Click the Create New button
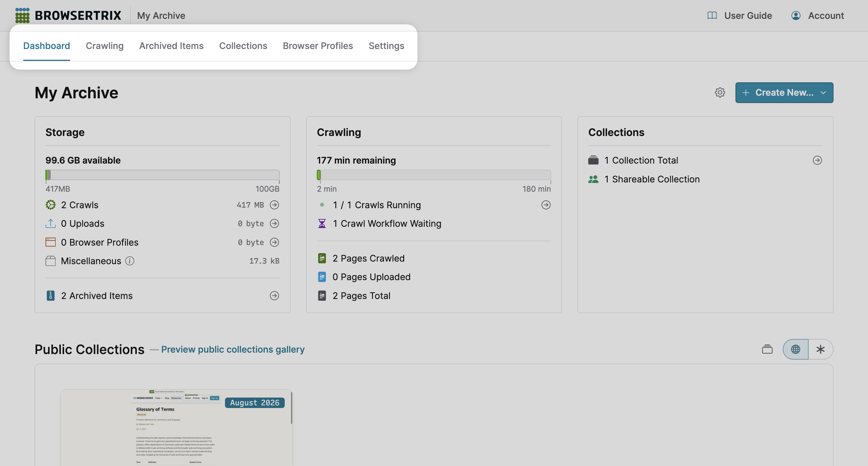 (x=784, y=93)
